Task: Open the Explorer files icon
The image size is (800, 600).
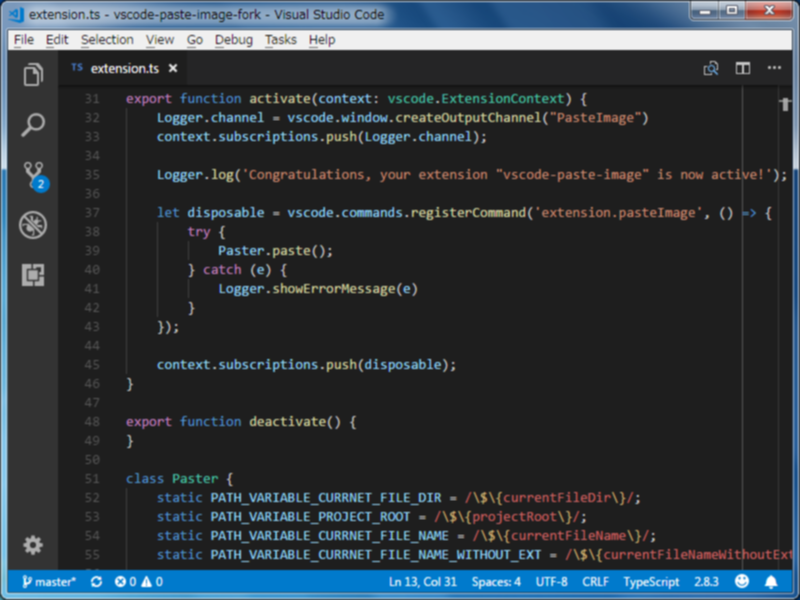Action: 33,75
